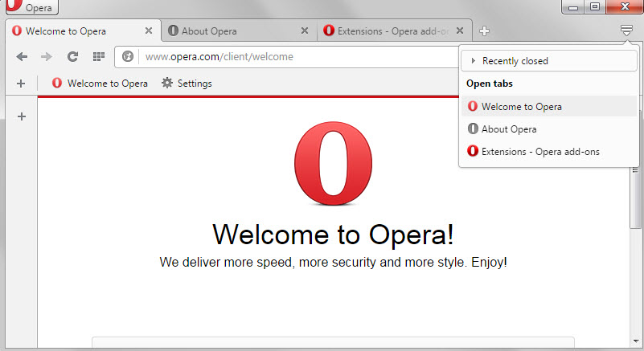Viewport: 644px width, 351px height.
Task: Switch to the Welcome to Opera tab
Action: coord(83,31)
